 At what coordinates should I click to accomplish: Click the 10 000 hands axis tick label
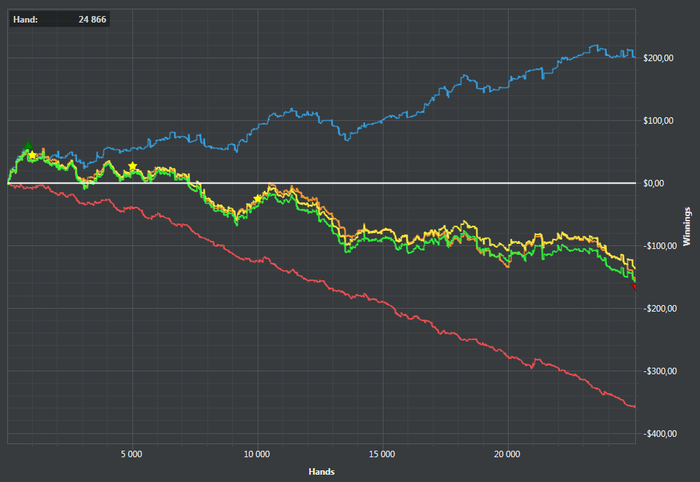[x=257, y=454]
